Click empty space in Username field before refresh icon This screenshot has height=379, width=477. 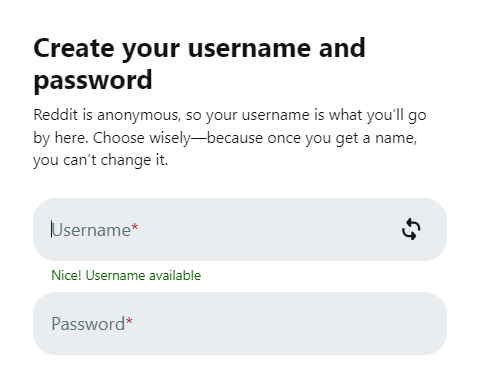267,229
